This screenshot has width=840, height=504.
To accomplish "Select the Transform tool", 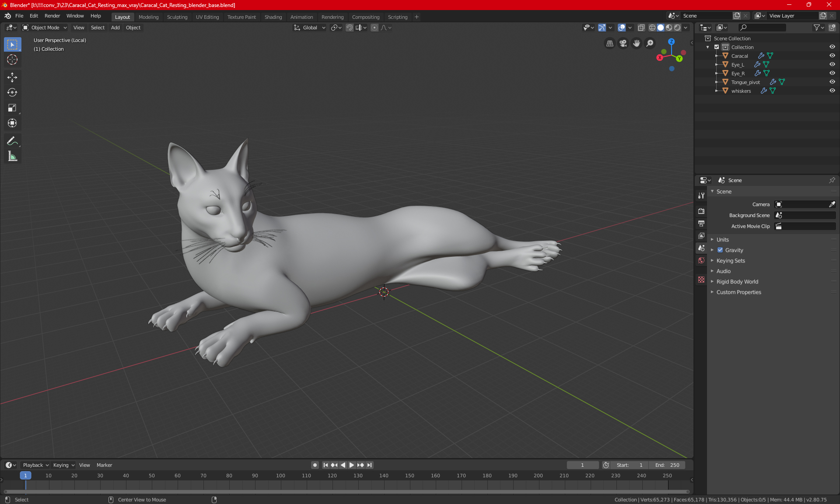I will 12,123.
